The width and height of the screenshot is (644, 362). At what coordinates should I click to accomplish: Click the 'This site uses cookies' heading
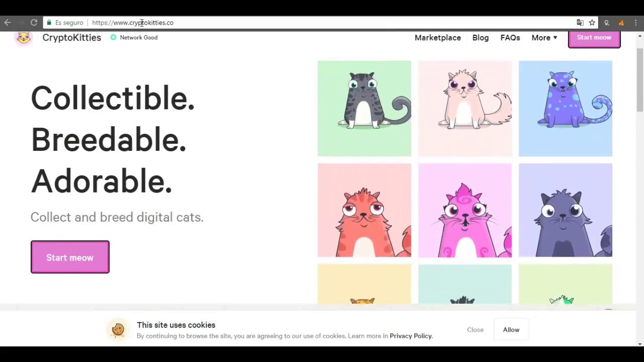point(176,325)
